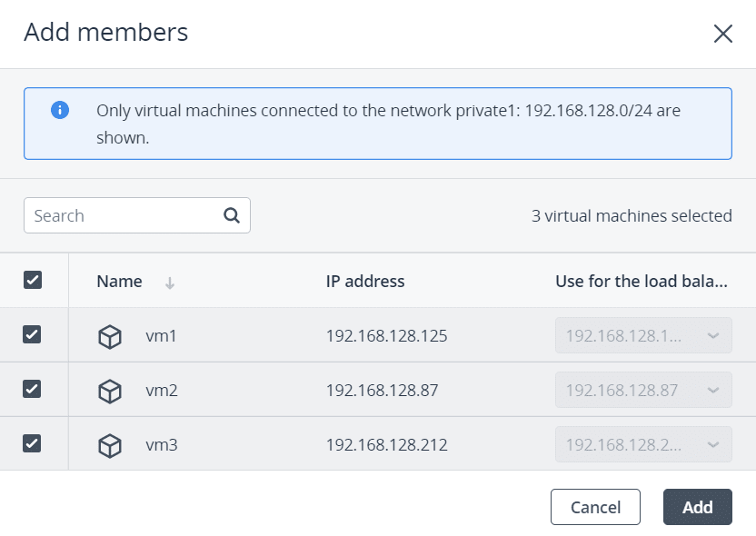756x536 pixels.
Task: Toggle the select-all checkbox in table header
Action: (x=33, y=280)
